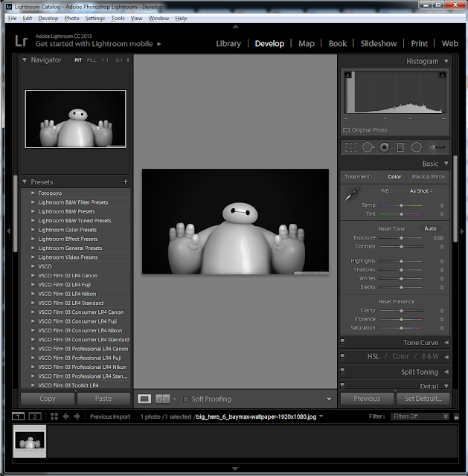Go forward with filmstrip right arrow
The height and width of the screenshot is (476, 468).
coord(77,416)
